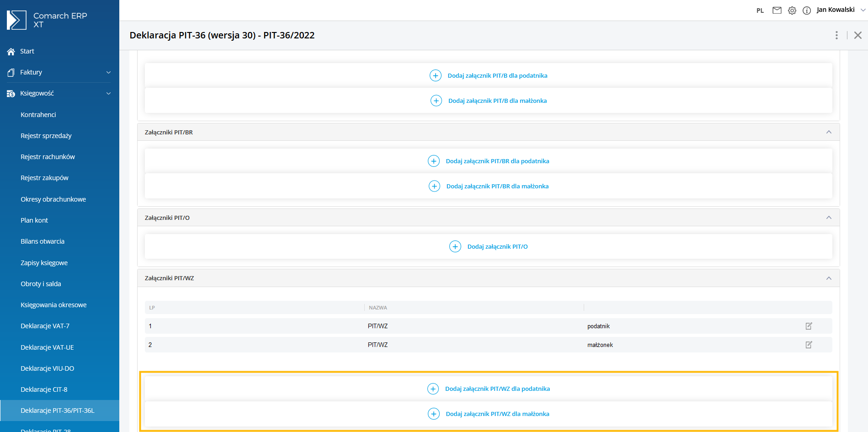This screenshot has width=868, height=432.
Task: Edit the PIT/WZ podatnik row
Action: tap(809, 326)
